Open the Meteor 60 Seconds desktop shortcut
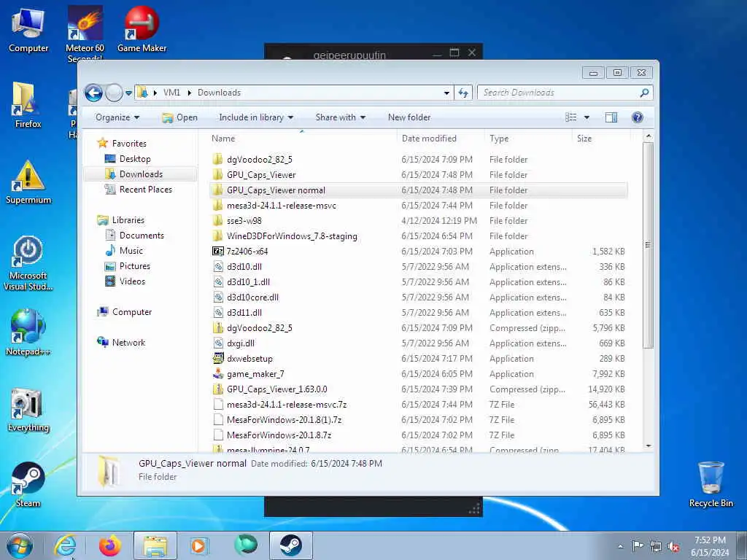747x560 pixels. point(85,34)
